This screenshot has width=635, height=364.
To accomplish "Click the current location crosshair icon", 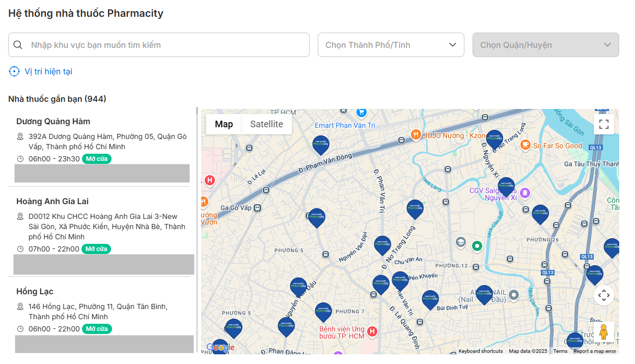I will [x=14, y=71].
